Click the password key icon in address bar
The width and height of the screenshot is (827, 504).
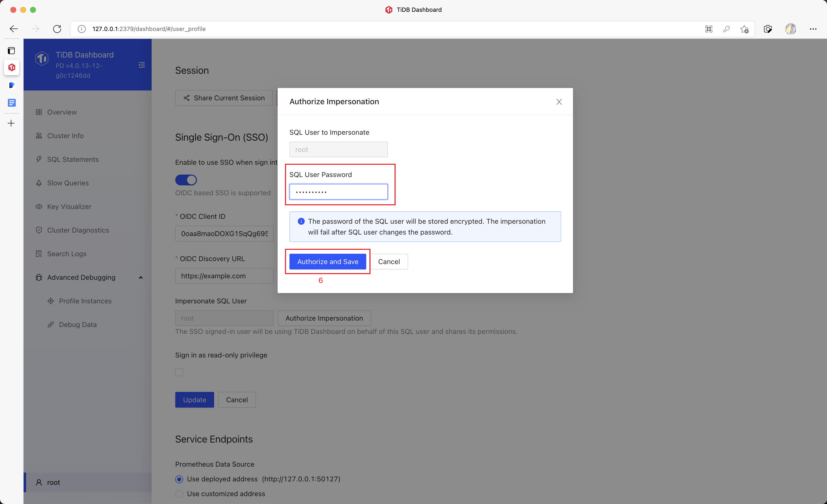(x=726, y=29)
